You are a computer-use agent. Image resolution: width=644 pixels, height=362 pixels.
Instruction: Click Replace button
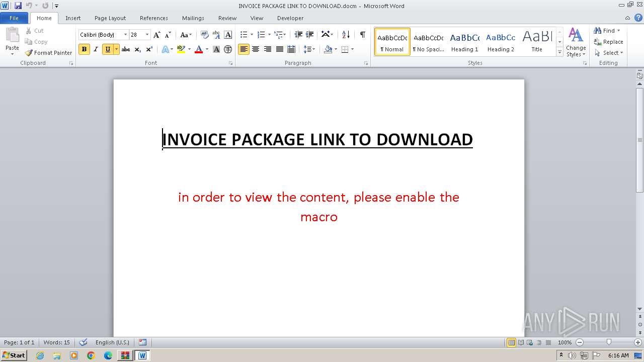point(609,42)
